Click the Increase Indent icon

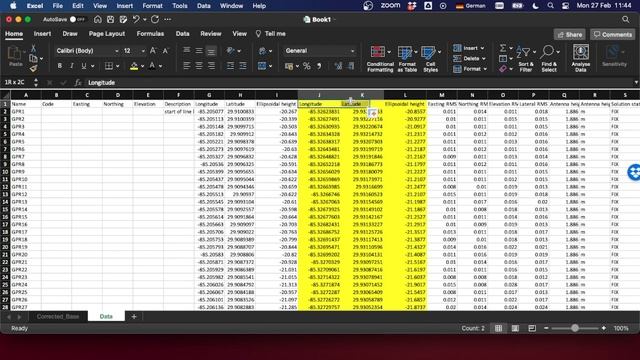(x=243, y=66)
